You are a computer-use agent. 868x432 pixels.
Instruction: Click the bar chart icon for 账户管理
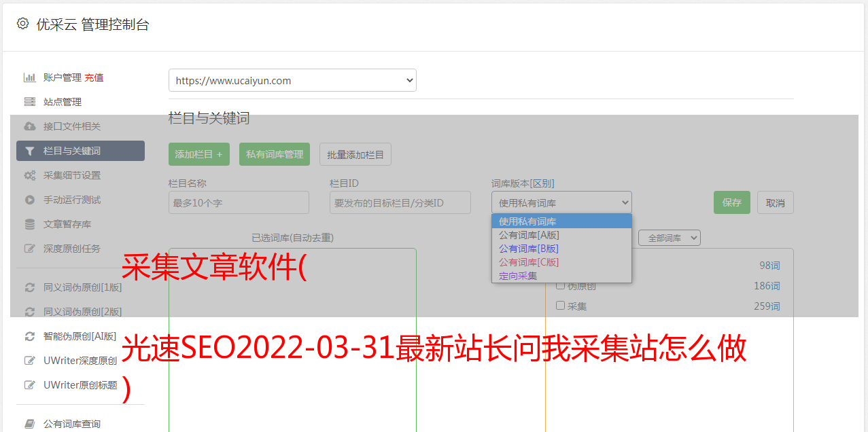(x=30, y=77)
